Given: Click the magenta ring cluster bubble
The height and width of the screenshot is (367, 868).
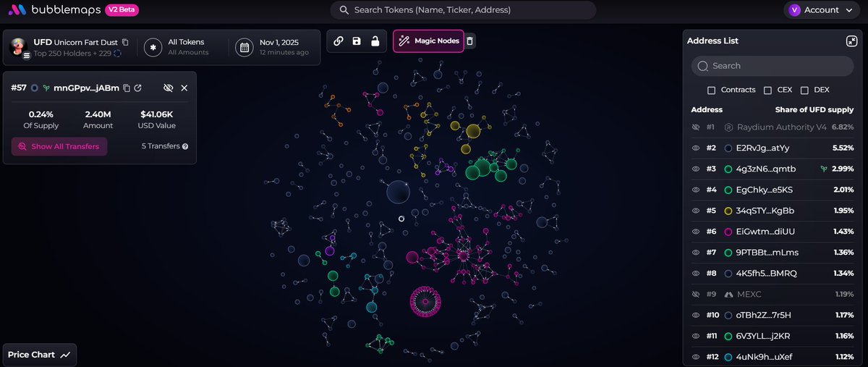Looking at the screenshot, I should tap(425, 301).
